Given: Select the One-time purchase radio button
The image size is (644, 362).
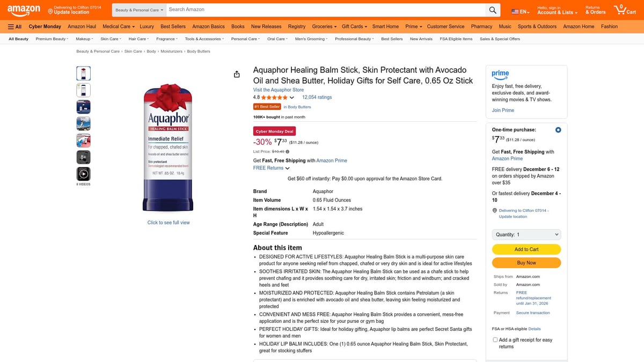Looking at the screenshot, I should pos(558,129).
